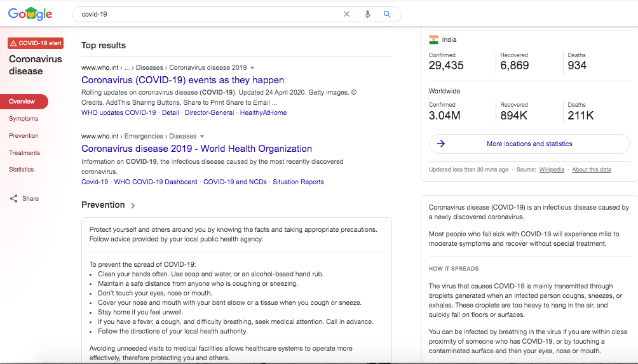638x364 pixels.
Task: Click India confirmed count 29,435
Action: pyautogui.click(x=446, y=65)
